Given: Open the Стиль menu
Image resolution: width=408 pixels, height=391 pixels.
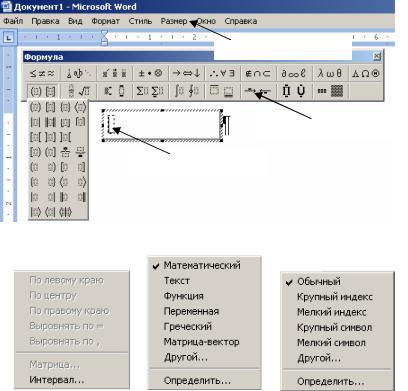Looking at the screenshot, I should 140,21.
